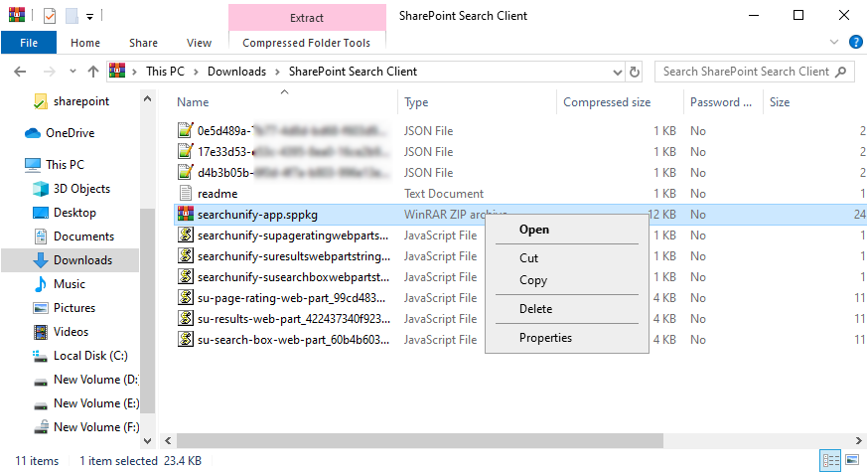Click the Properties checkmark quick access icon
Screen dimensions: 868x473
tap(50, 16)
